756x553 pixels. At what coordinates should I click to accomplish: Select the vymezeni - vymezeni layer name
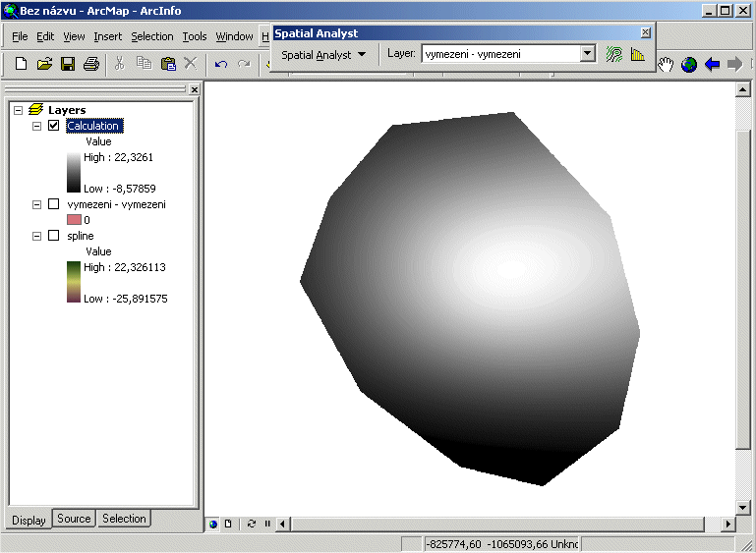(116, 204)
